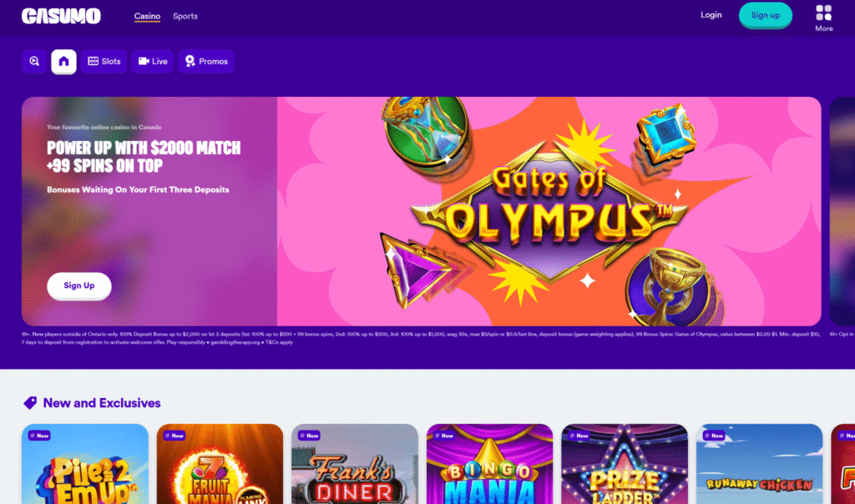The width and height of the screenshot is (855, 504).
Task: Open the Runaway Chicken game
Action: point(760,464)
